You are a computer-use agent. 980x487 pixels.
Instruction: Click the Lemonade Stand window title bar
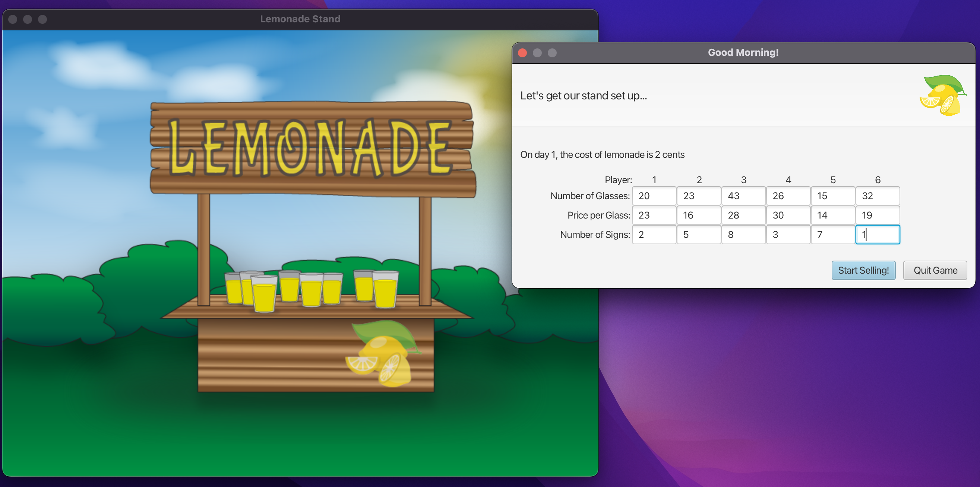point(300,19)
